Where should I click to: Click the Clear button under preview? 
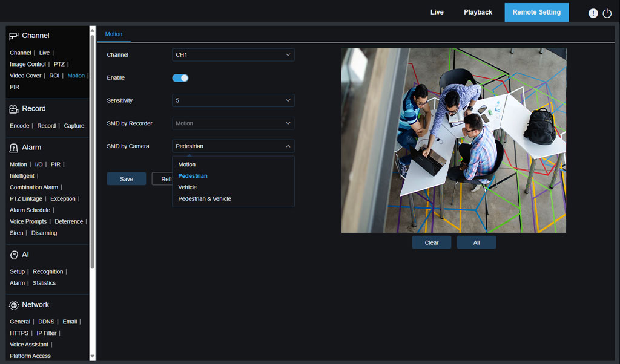tap(431, 242)
